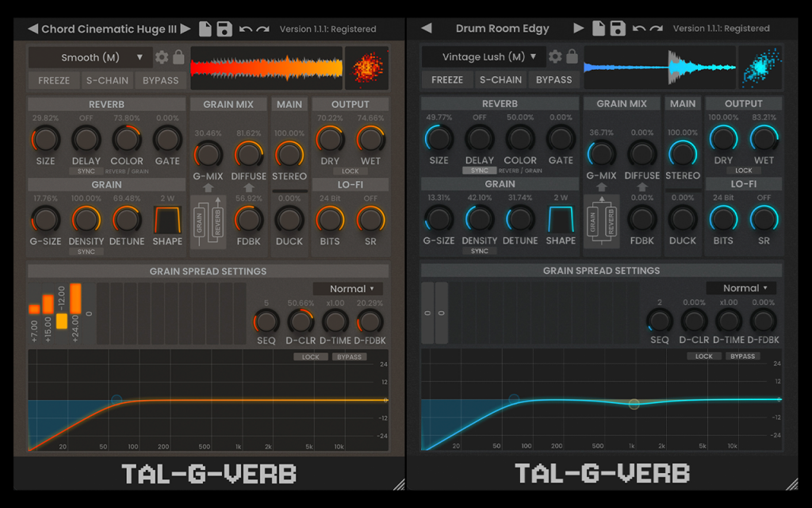Screen dimensions: 812x508
Task: Click high-pass EQ node in left plugin
Action: (117, 400)
